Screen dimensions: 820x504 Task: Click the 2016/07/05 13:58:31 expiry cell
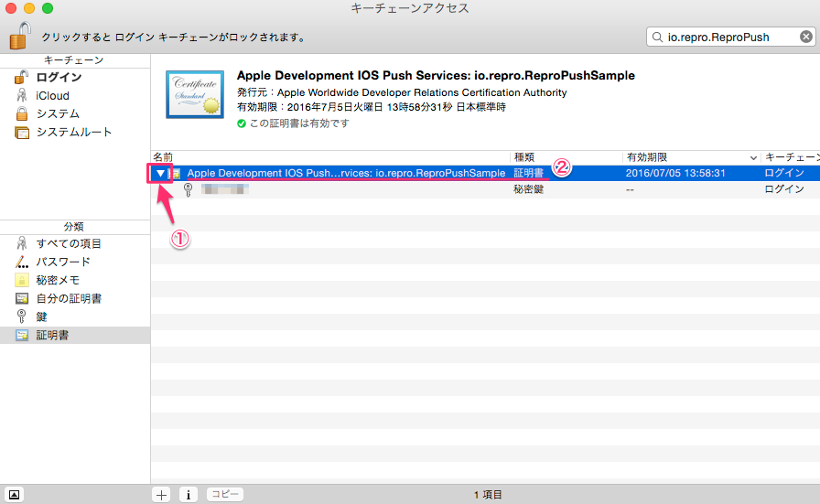tap(675, 173)
